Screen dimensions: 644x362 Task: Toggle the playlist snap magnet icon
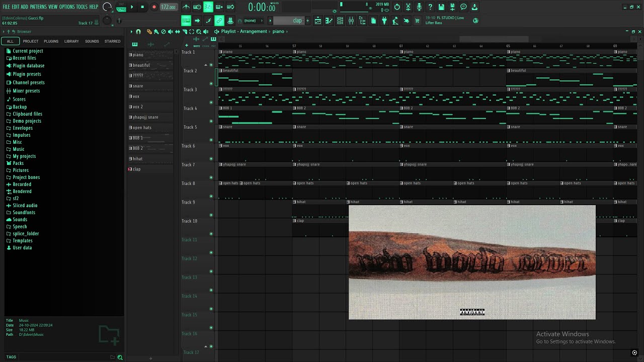point(138,32)
